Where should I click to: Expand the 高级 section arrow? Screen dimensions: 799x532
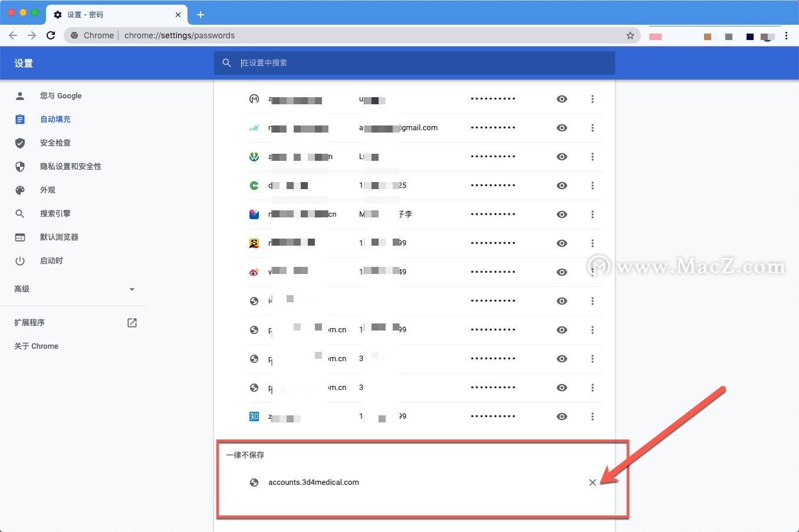point(132,289)
